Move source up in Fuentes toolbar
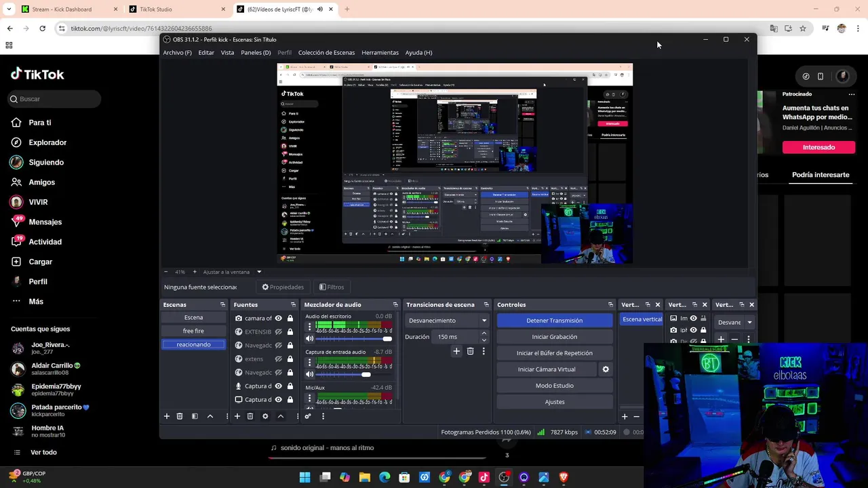Screen dimensions: 868x488 [280, 416]
